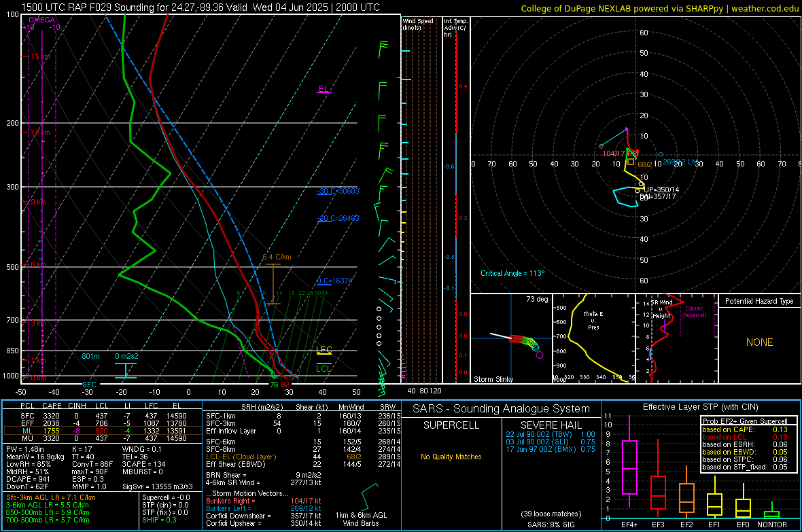Click the 700-500mb LR = 5.7 C/km line
Image resolution: width=802 pixels, height=532 pixels.
tap(48, 520)
